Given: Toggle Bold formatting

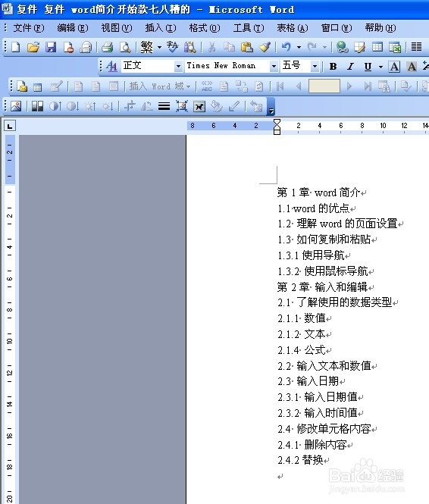Looking at the screenshot, I should click(333, 67).
